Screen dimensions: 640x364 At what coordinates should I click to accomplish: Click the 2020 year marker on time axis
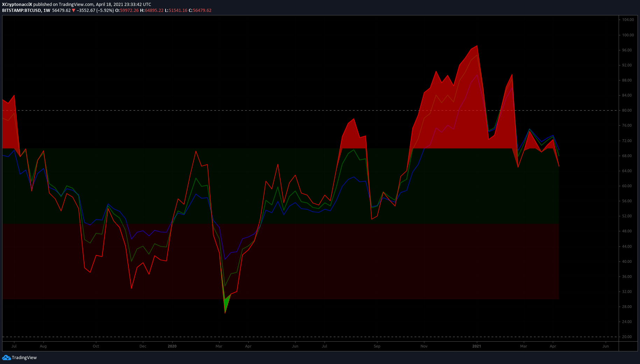172,346
